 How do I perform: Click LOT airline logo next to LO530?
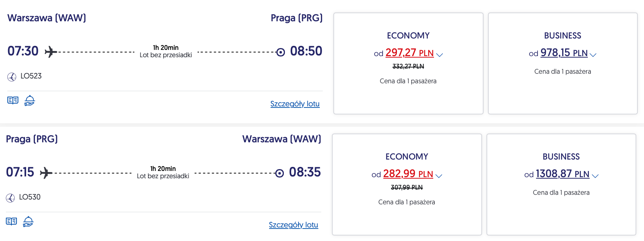10,198
